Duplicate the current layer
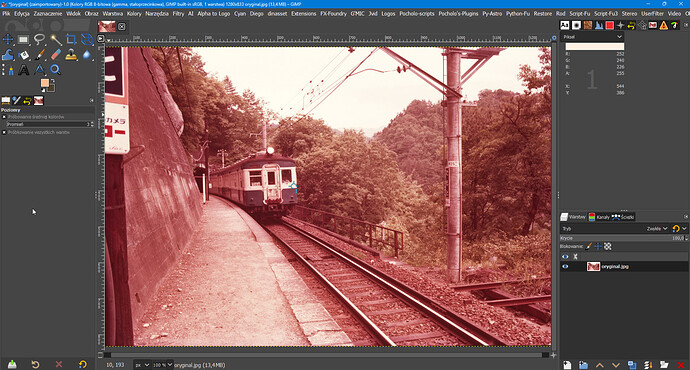The width and height of the screenshot is (690, 370). click(632, 365)
